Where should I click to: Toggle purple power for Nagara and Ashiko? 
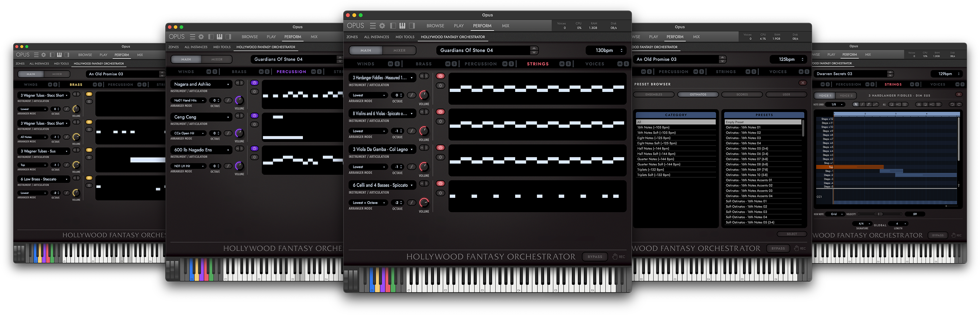[254, 83]
